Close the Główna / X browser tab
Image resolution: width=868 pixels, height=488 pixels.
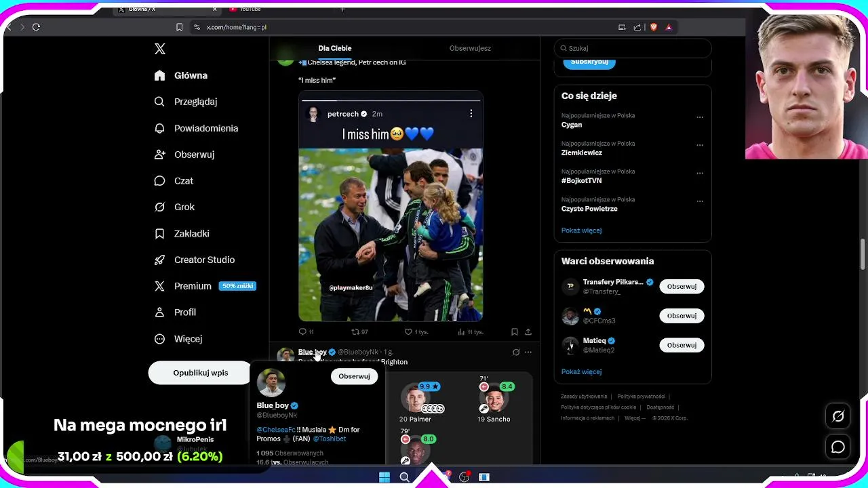coord(215,9)
